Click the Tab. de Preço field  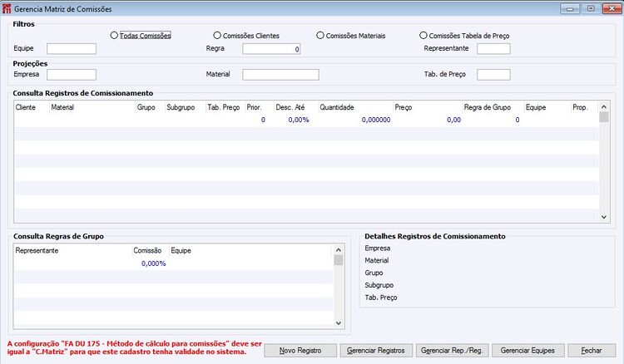coord(493,75)
